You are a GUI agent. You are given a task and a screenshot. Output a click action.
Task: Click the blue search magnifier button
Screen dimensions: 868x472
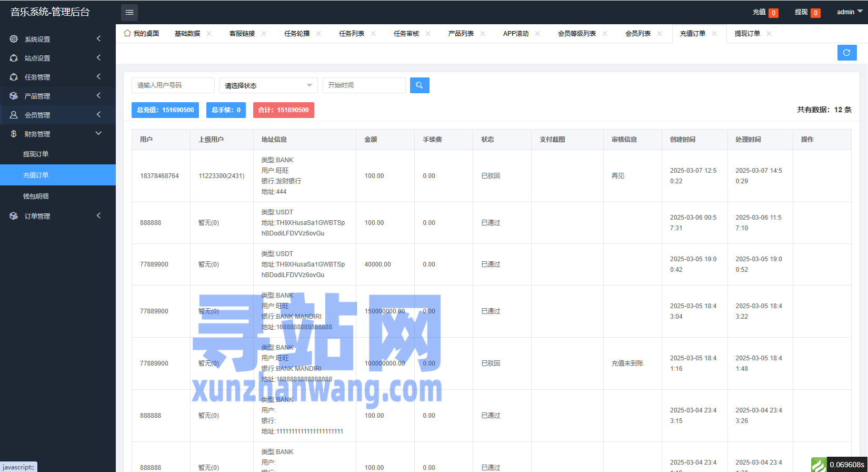pos(420,85)
